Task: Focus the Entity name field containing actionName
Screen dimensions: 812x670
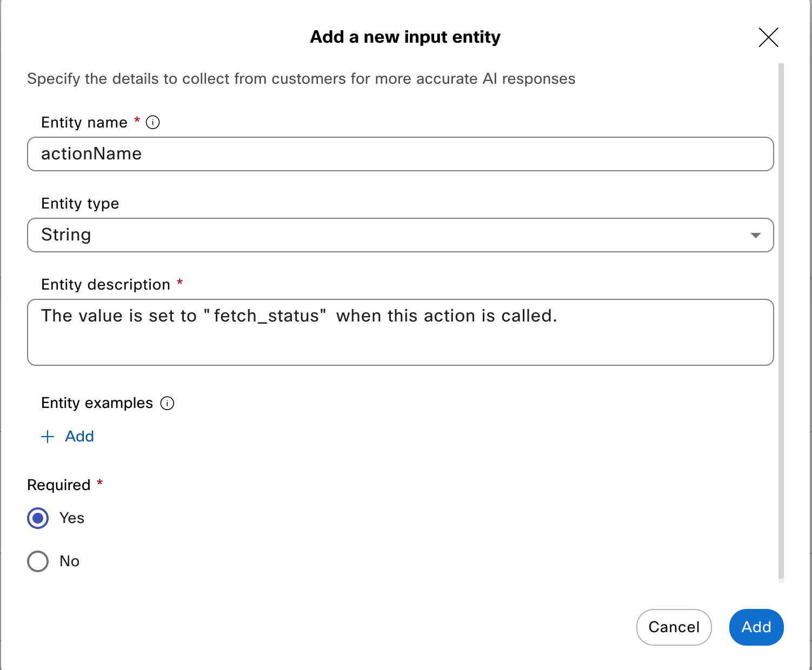Action: pos(400,154)
